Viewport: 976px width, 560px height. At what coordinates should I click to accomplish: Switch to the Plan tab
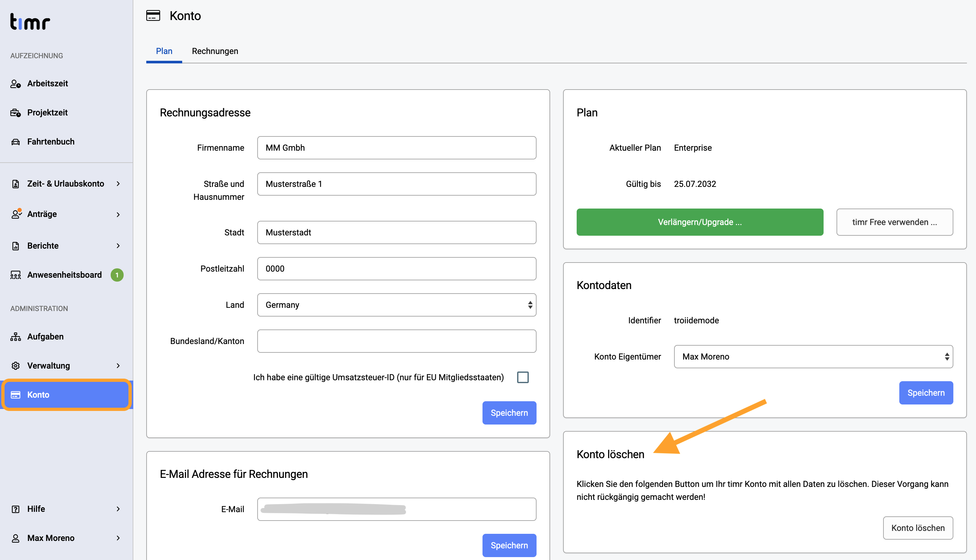[x=164, y=51]
